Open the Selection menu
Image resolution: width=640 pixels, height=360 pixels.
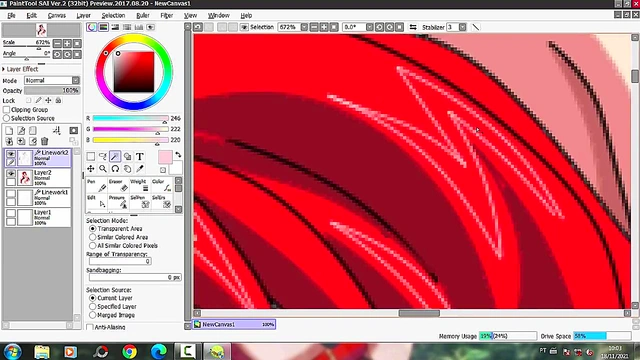[x=113, y=15]
